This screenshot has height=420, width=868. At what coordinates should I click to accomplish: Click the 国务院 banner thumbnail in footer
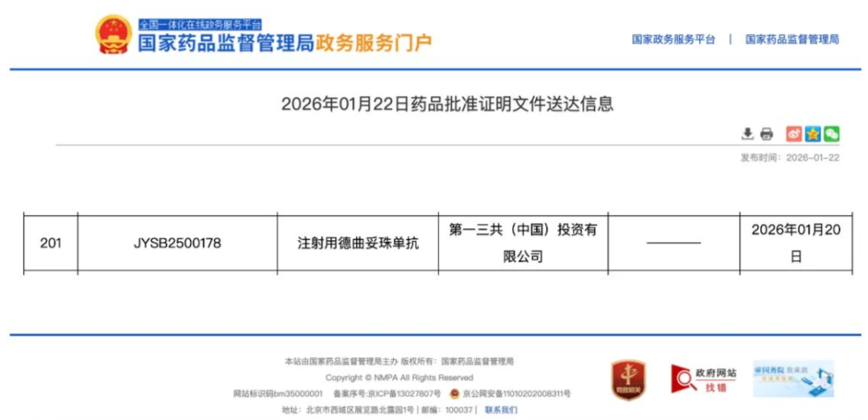[x=792, y=379]
